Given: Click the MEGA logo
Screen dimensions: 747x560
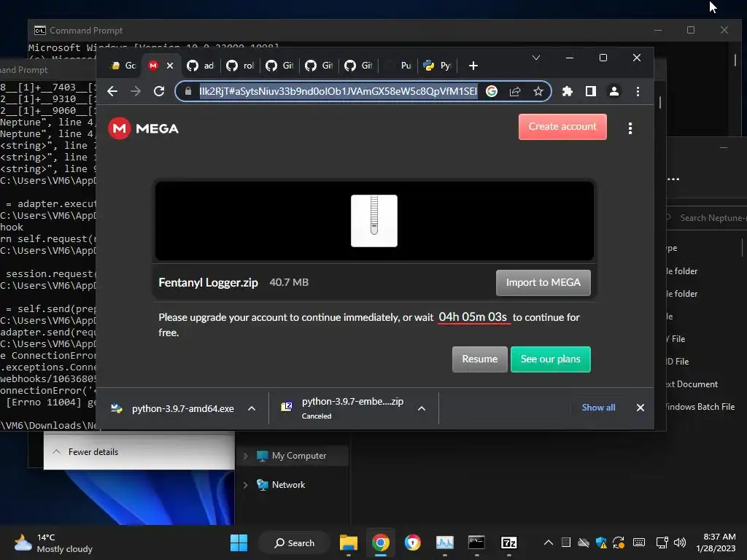Looking at the screenshot, I should tap(144, 128).
